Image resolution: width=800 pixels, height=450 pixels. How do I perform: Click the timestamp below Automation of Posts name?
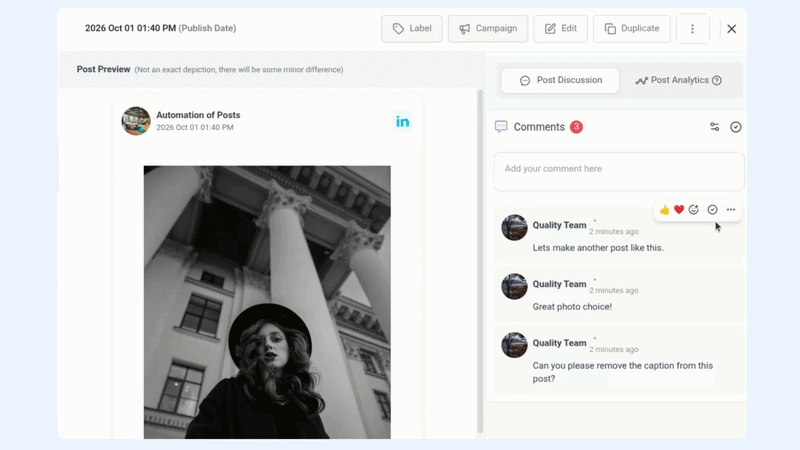[x=195, y=128]
